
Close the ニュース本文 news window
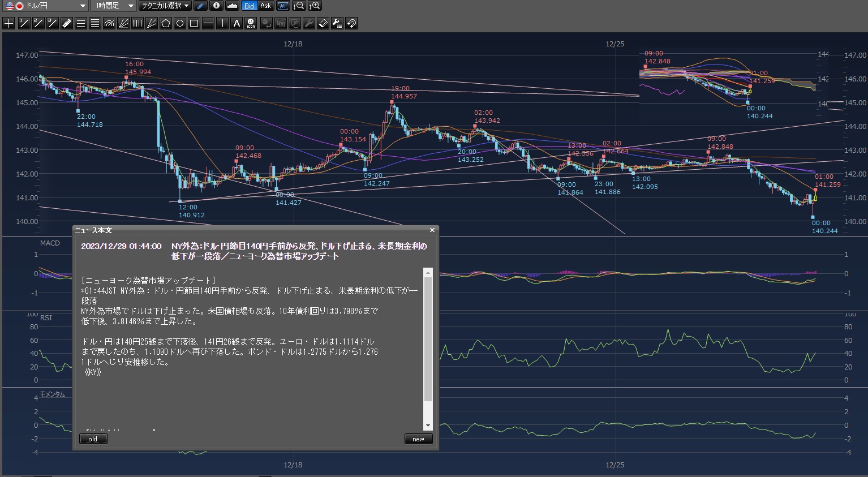(432, 230)
